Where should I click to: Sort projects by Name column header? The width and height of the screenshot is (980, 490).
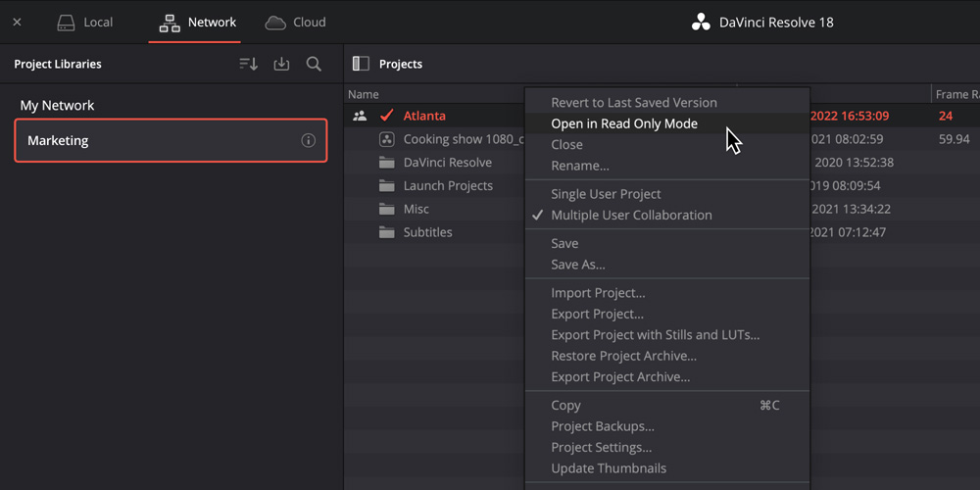364,94
